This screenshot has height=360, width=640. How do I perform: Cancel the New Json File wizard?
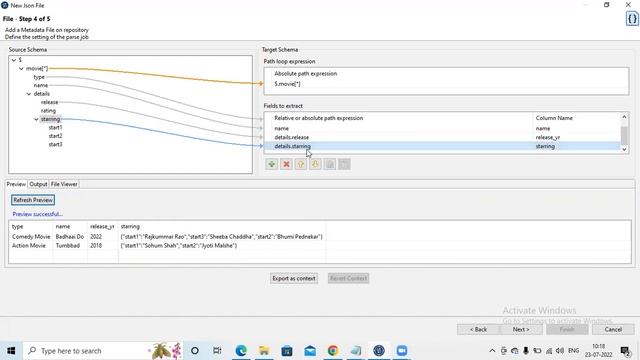613,329
